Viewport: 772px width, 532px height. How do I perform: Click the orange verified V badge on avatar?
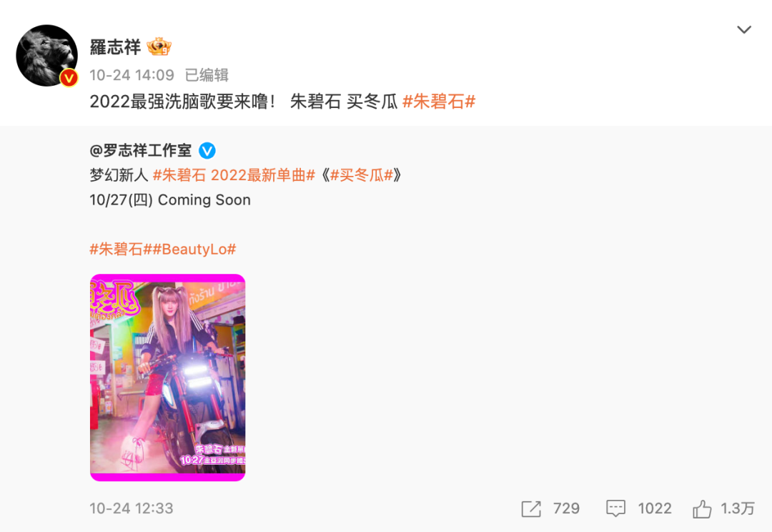[69, 78]
